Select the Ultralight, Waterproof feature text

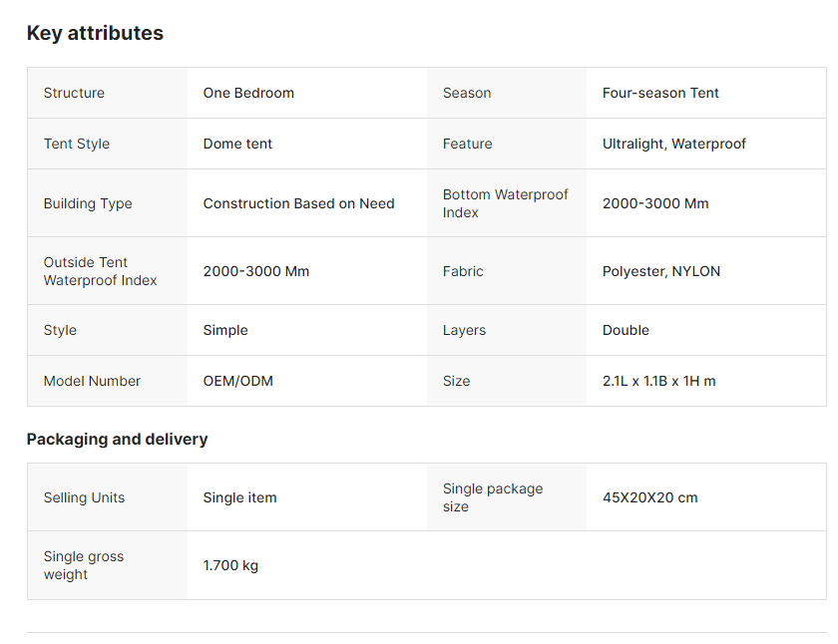(x=673, y=144)
